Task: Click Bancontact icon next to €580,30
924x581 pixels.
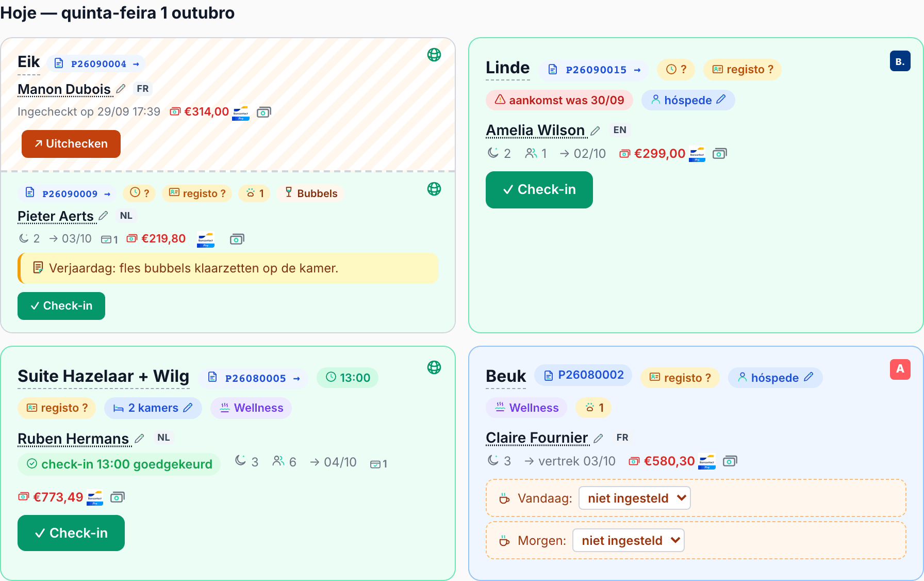Action: 707,461
